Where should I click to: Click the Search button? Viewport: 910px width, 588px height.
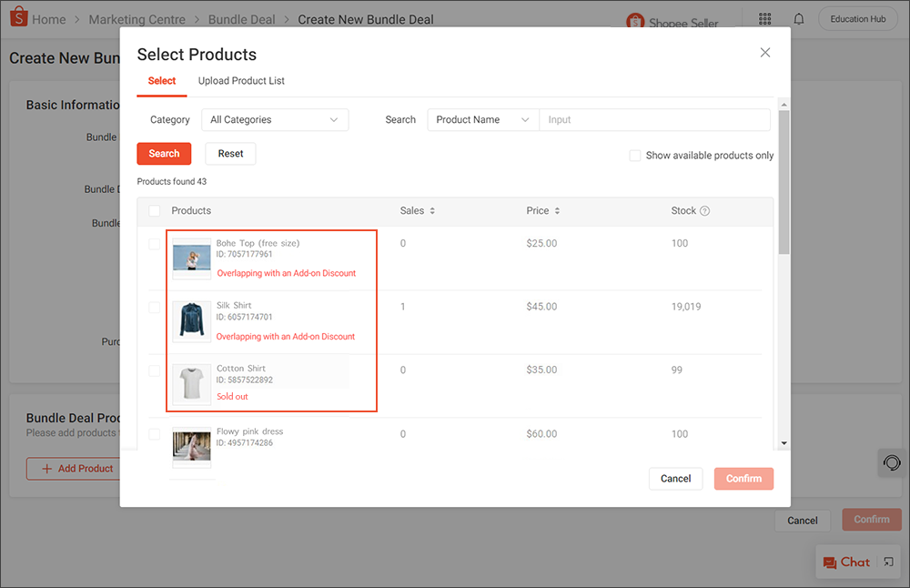[x=164, y=153]
